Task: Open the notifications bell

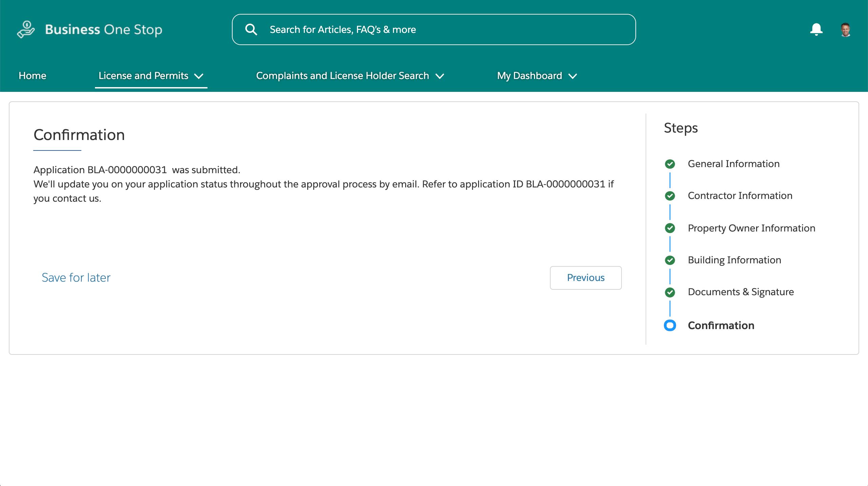Action: pos(816,29)
